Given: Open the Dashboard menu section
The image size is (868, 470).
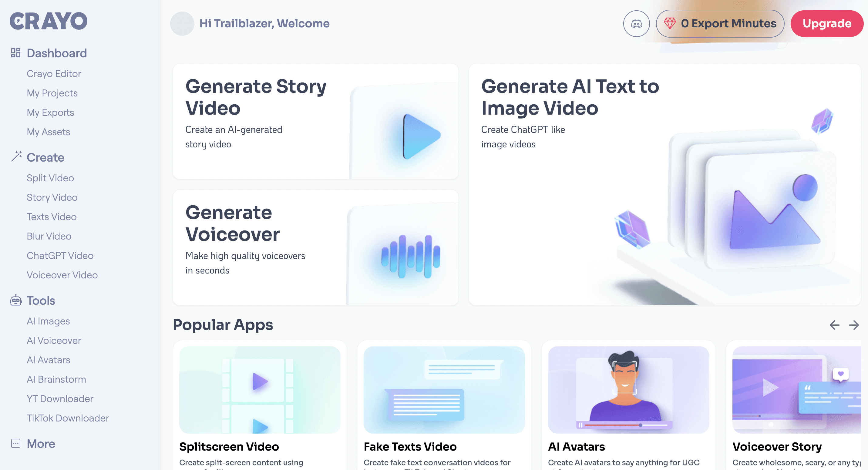Looking at the screenshot, I should (57, 53).
